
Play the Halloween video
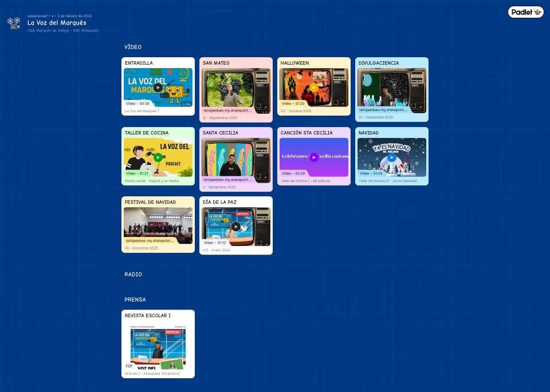(314, 88)
